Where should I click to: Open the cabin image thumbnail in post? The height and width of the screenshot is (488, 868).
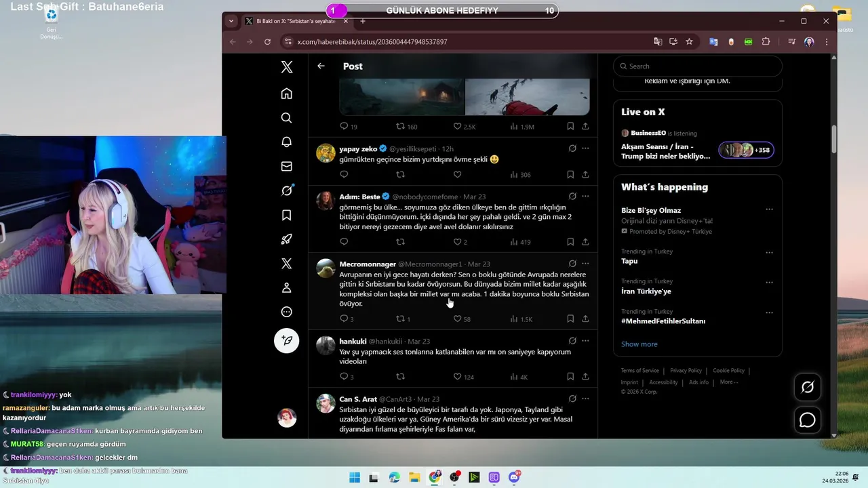(401, 96)
